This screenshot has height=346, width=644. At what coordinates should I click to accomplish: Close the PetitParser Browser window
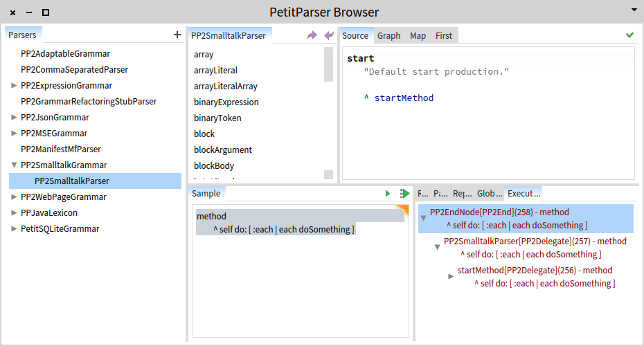coord(12,12)
